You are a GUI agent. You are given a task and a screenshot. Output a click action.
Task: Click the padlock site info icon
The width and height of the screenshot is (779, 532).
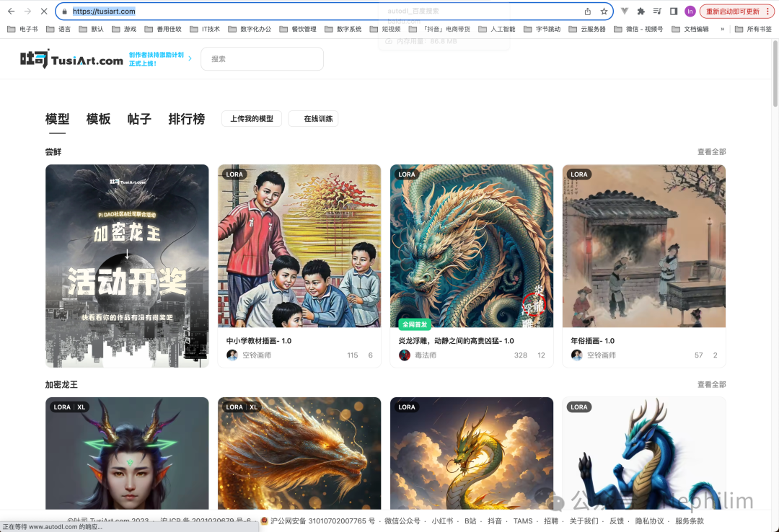click(65, 12)
